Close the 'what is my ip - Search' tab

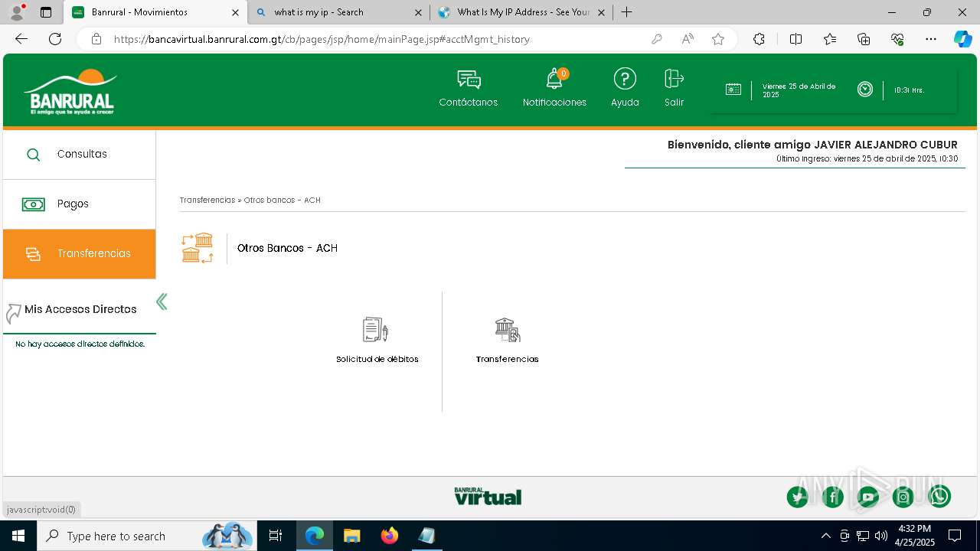(x=418, y=12)
